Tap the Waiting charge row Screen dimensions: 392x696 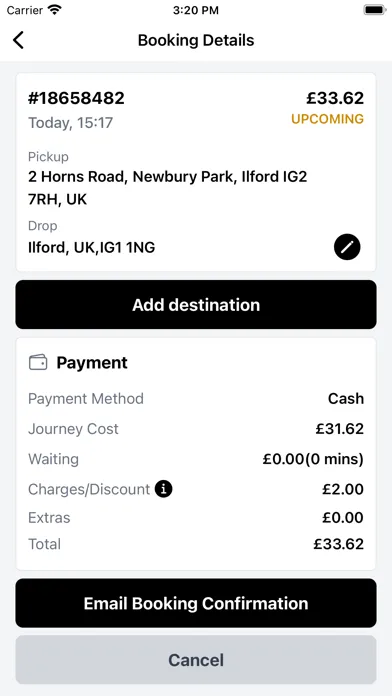point(196,459)
